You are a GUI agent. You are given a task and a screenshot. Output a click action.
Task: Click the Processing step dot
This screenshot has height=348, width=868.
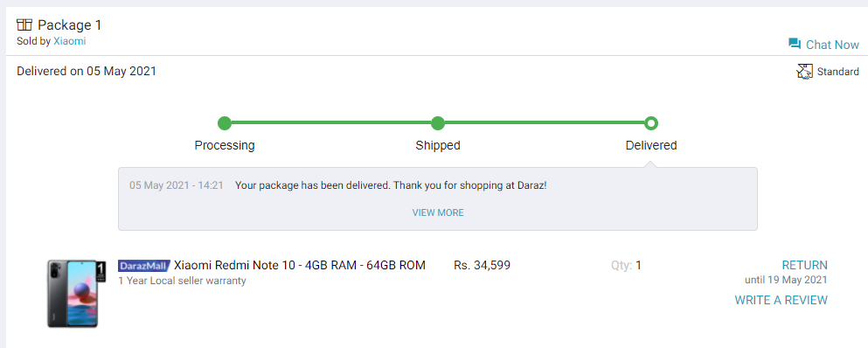[224, 123]
